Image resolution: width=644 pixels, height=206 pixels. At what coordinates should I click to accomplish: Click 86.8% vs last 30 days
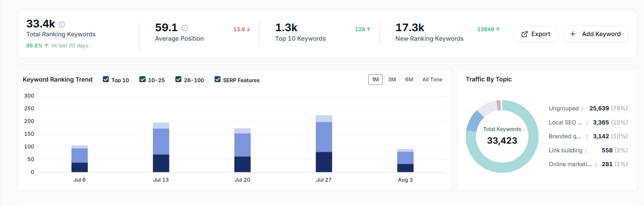point(57,46)
